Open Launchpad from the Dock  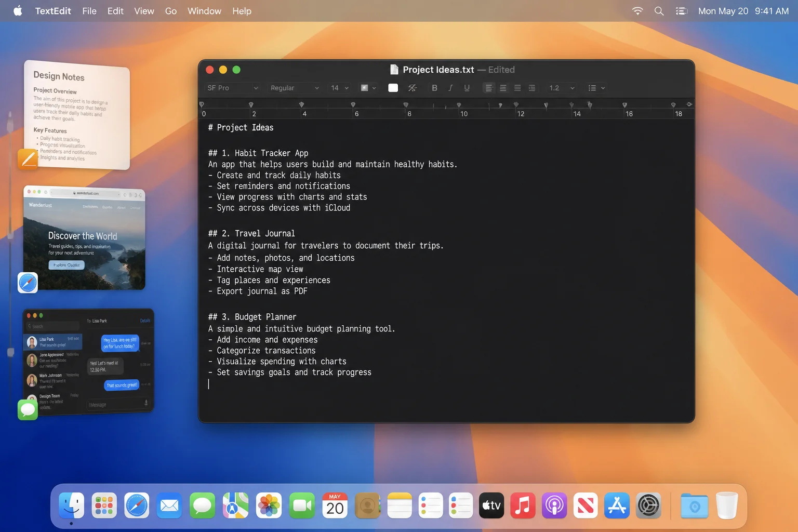point(104,506)
